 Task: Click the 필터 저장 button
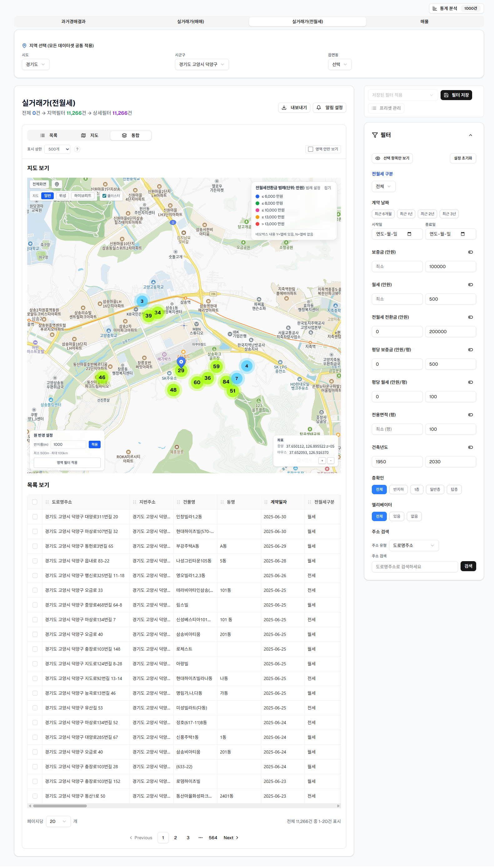[456, 95]
